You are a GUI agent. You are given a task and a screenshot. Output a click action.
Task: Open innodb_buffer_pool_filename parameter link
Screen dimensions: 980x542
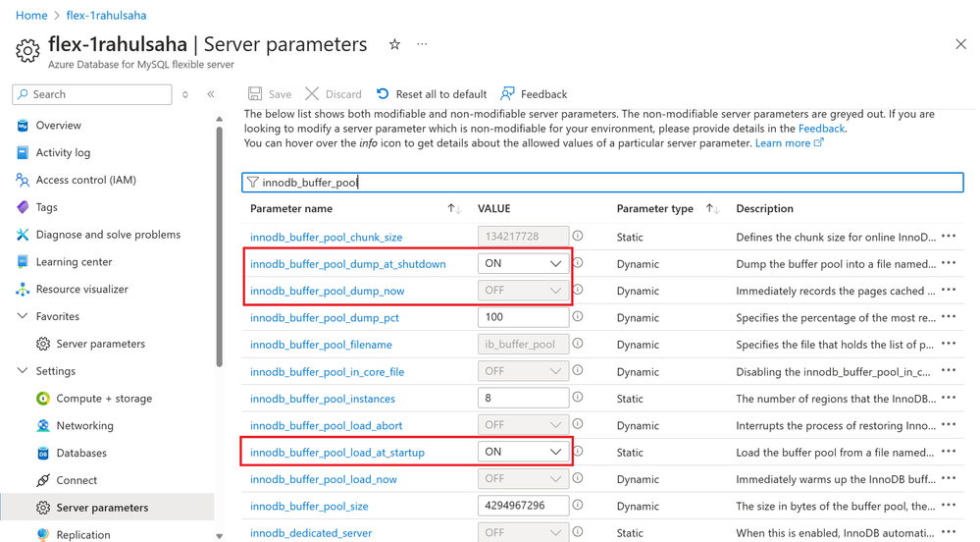[x=321, y=345]
